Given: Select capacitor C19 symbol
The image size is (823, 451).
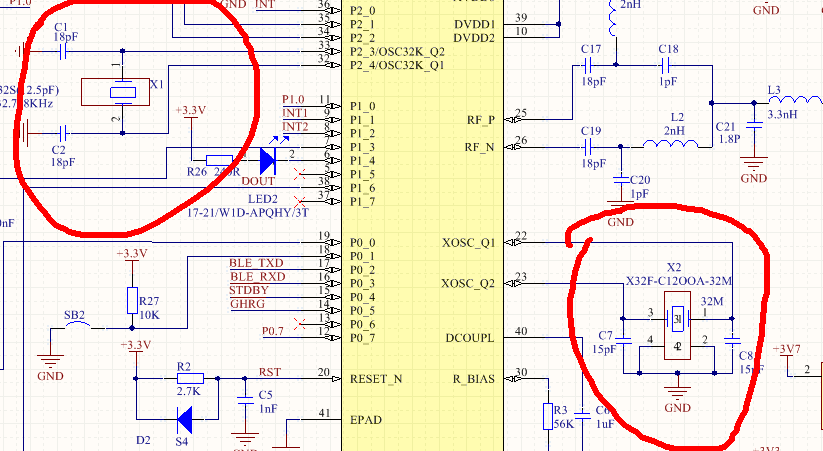Looking at the screenshot, I should coord(588,147).
